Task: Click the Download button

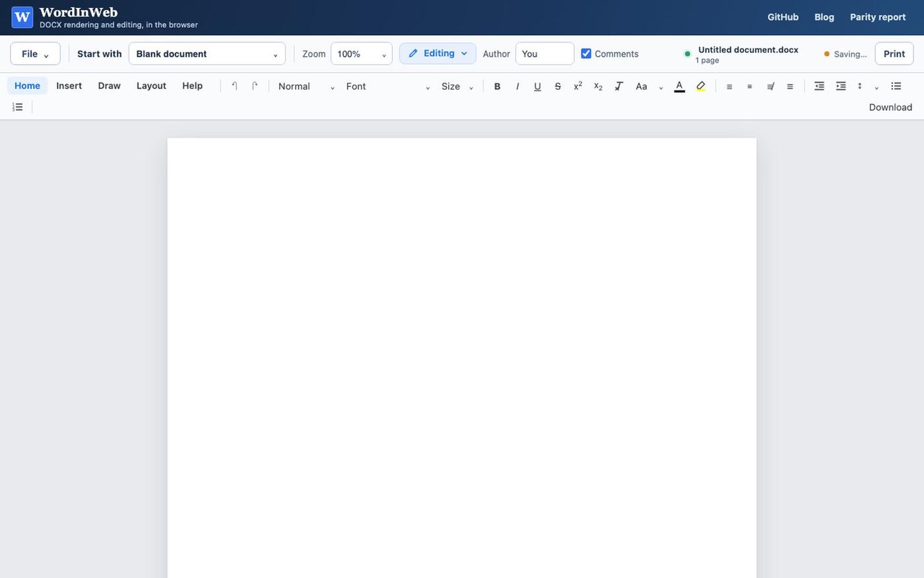Action: click(x=890, y=107)
